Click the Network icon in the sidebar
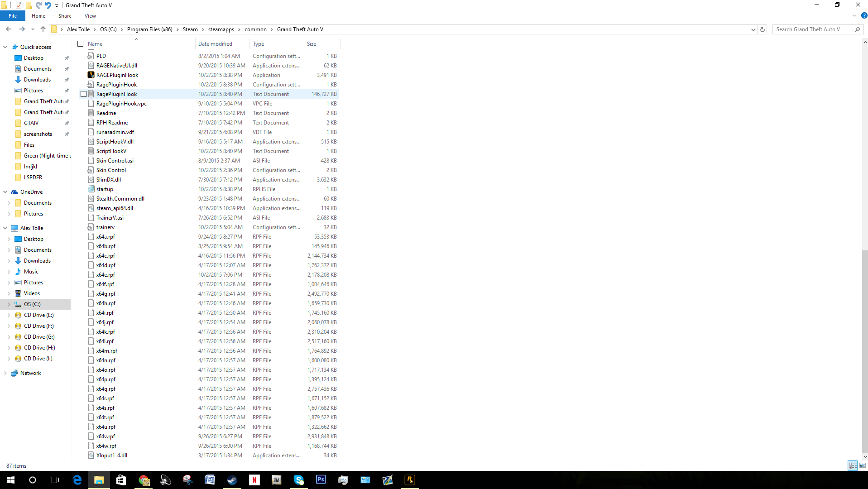 (x=14, y=373)
